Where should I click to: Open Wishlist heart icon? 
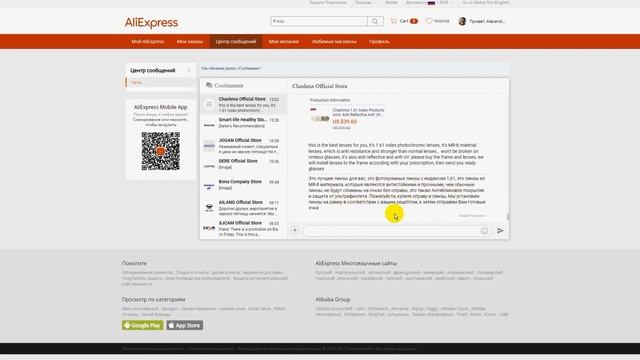pos(429,21)
